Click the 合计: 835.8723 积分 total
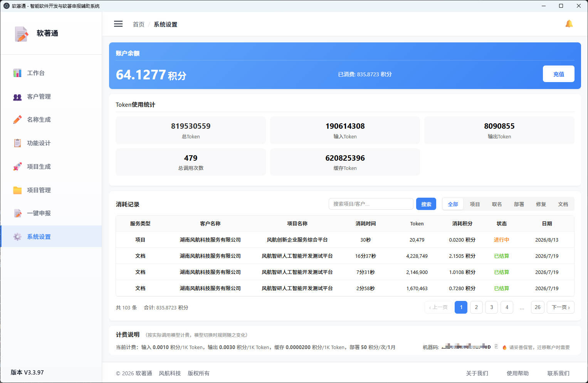588x383 pixels. (x=166, y=307)
